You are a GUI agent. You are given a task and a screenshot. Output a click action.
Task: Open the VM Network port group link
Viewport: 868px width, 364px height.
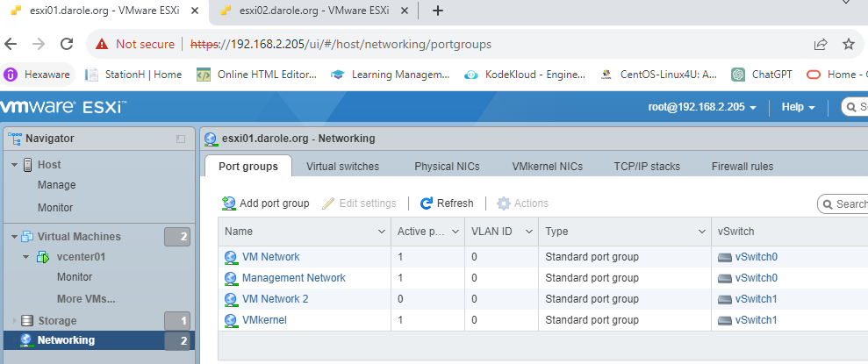(x=270, y=257)
